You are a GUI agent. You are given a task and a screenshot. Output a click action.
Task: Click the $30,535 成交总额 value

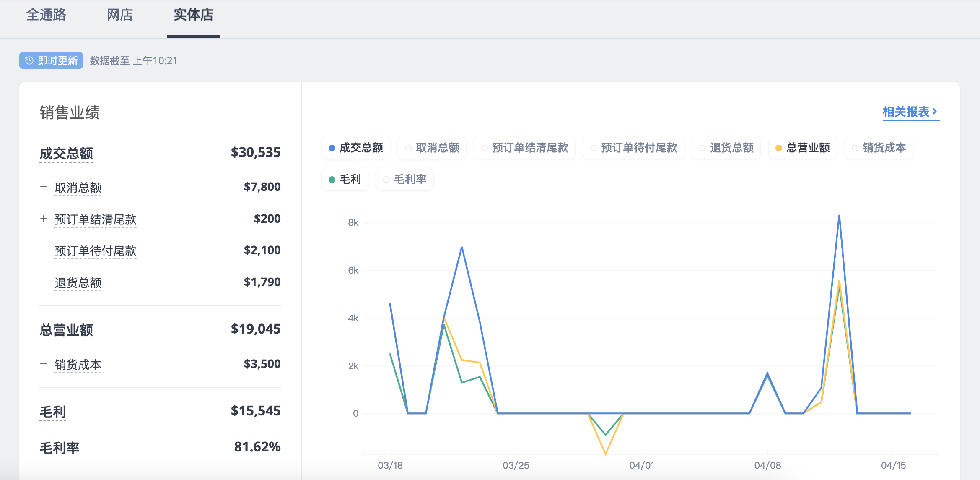[x=256, y=152]
